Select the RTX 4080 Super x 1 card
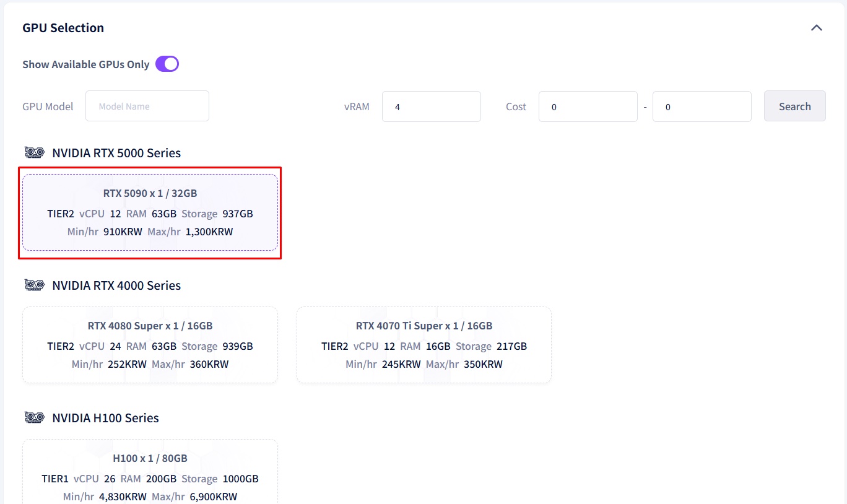This screenshot has height=504, width=847. pyautogui.click(x=150, y=345)
